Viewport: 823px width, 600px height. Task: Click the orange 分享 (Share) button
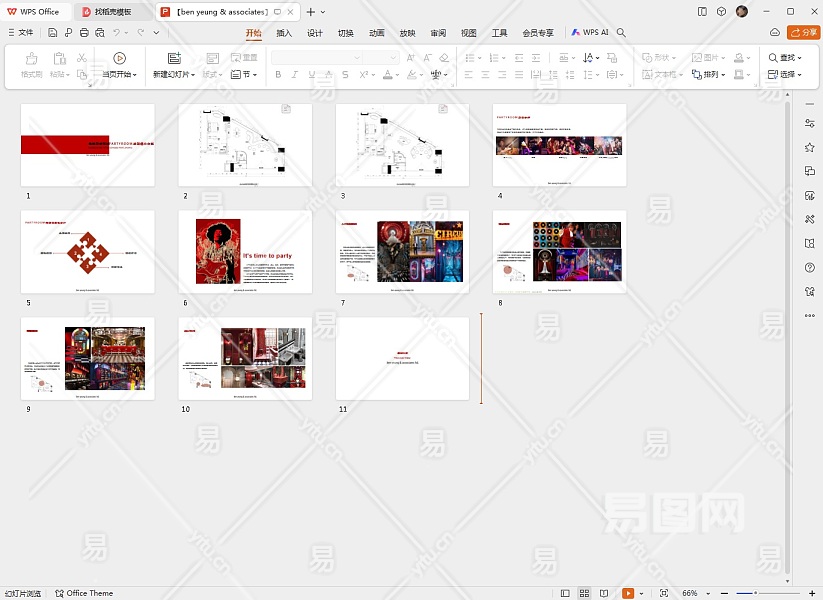803,33
